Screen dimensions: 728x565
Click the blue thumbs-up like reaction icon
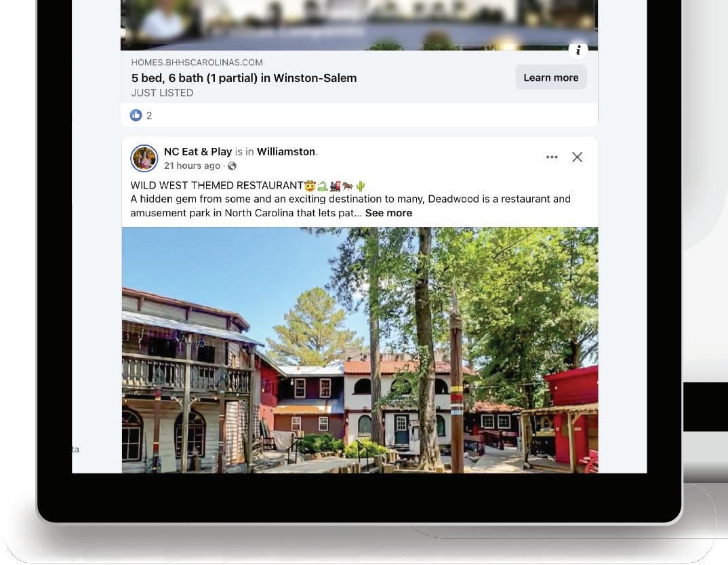(x=136, y=115)
